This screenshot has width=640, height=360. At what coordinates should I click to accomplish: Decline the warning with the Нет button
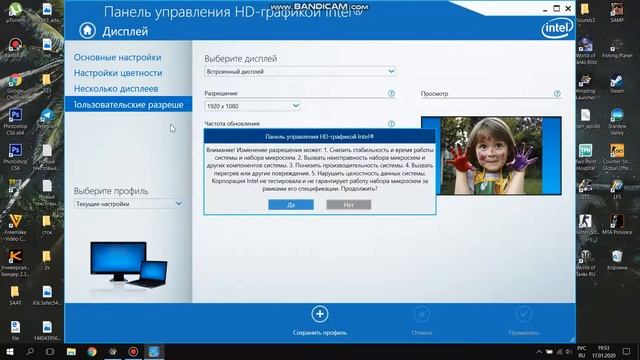point(349,204)
